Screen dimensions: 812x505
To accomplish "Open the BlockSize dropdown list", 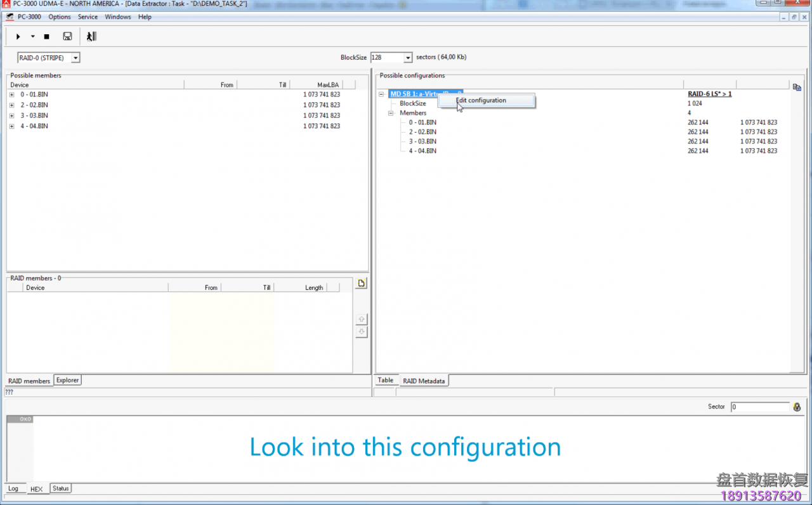I will click(x=407, y=58).
